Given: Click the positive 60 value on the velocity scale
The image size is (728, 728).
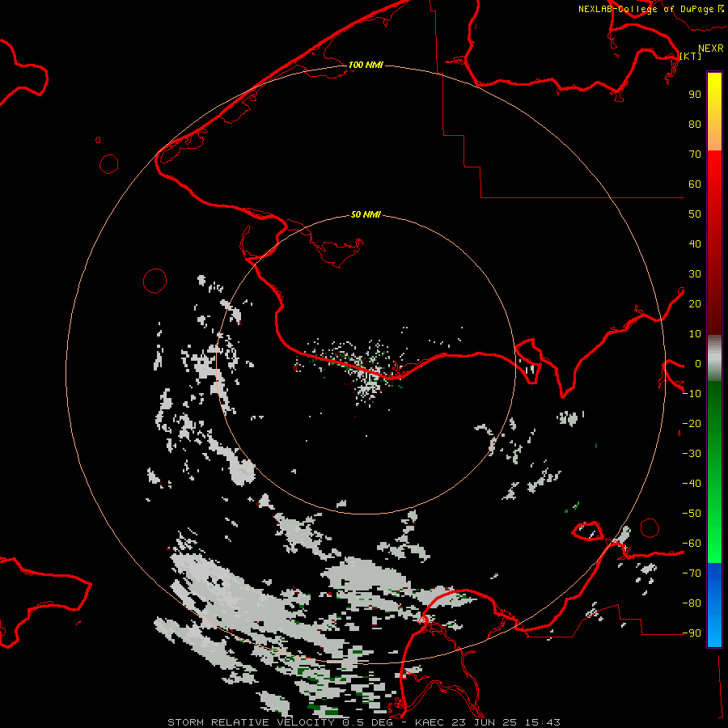Looking at the screenshot, I should [x=695, y=184].
